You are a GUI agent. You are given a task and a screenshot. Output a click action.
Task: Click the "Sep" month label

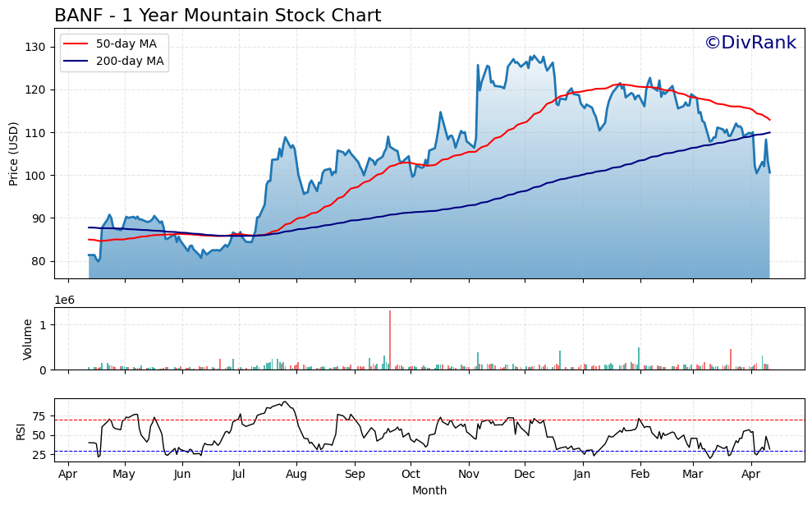[x=355, y=474]
